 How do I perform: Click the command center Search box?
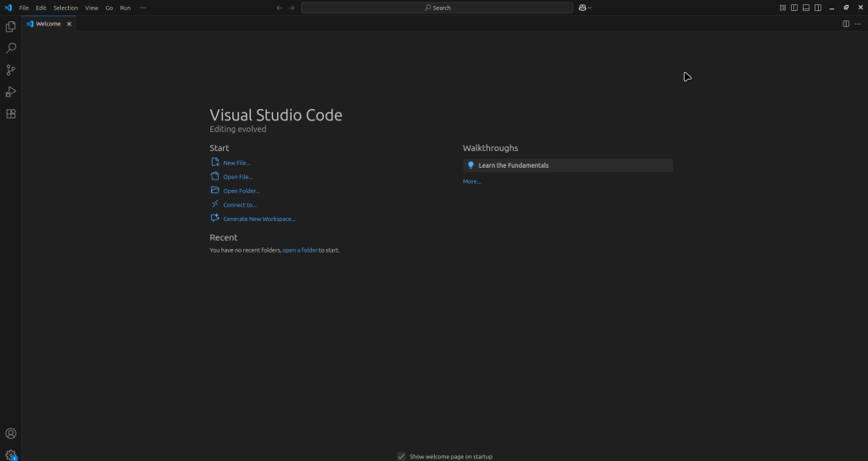[x=437, y=8]
